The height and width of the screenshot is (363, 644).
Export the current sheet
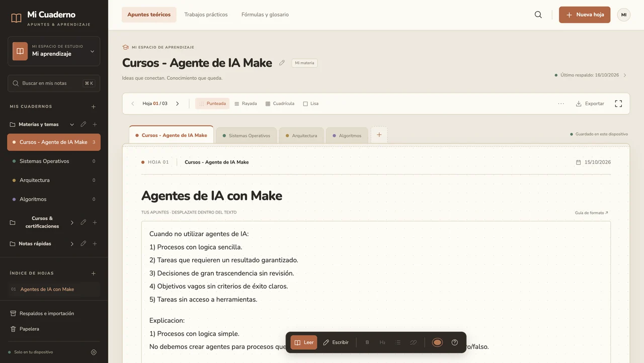(x=590, y=104)
